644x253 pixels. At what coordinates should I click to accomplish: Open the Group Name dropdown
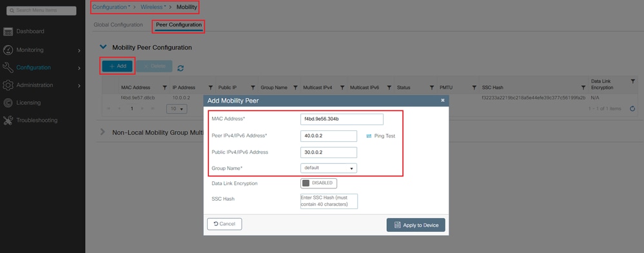click(x=329, y=168)
